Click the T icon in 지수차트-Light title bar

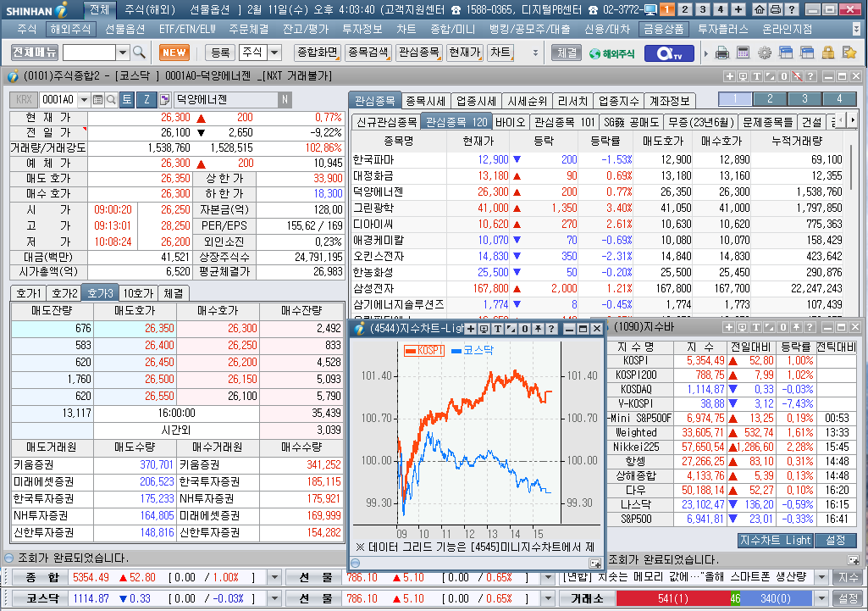pyautogui.click(x=498, y=329)
